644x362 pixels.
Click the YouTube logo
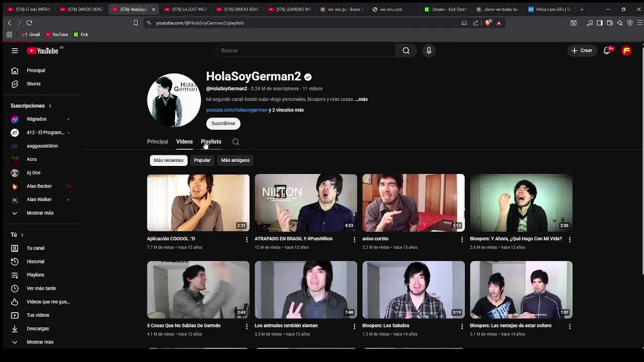43,50
